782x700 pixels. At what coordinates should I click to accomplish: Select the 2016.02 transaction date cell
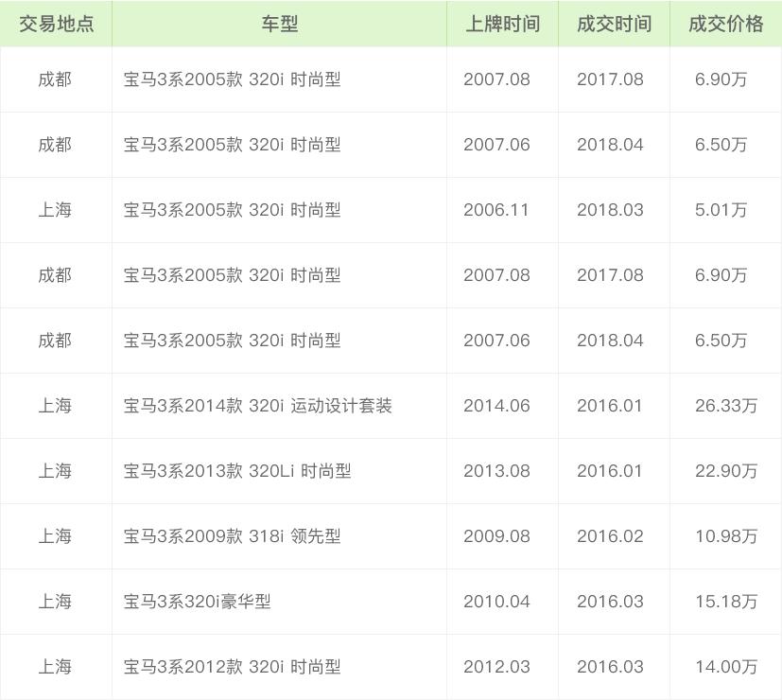point(610,536)
